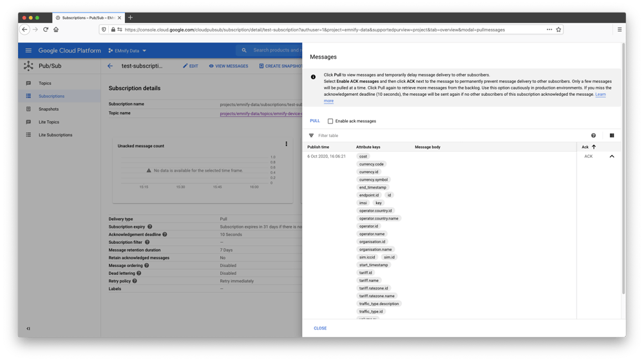Click the browser back button
The height and width of the screenshot is (361, 644).
pyautogui.click(x=24, y=30)
